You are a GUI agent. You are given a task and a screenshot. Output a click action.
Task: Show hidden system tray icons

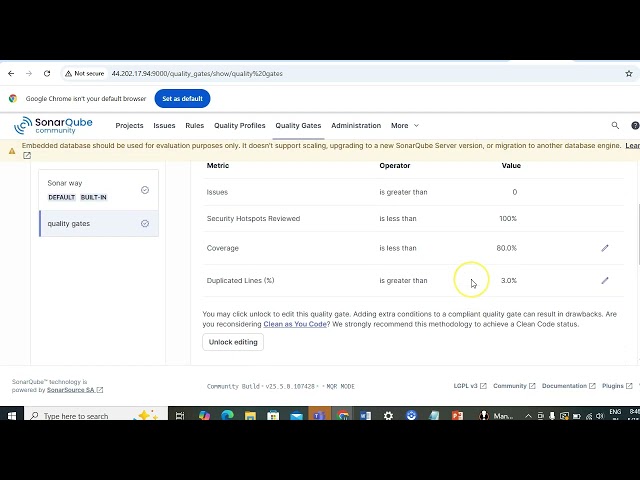point(528,416)
